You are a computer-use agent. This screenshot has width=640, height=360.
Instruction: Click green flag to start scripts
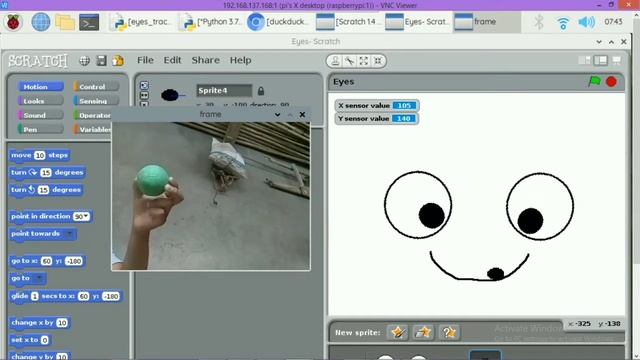[x=594, y=81]
